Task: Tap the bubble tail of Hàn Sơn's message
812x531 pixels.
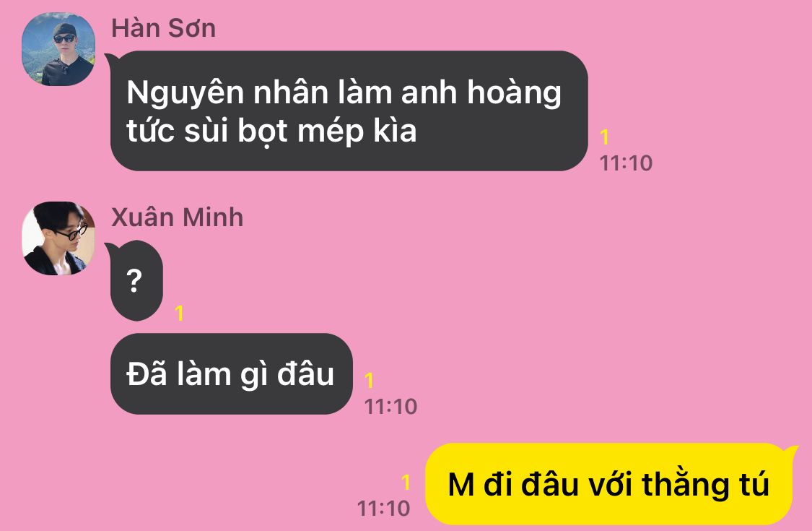Action: pos(111,60)
